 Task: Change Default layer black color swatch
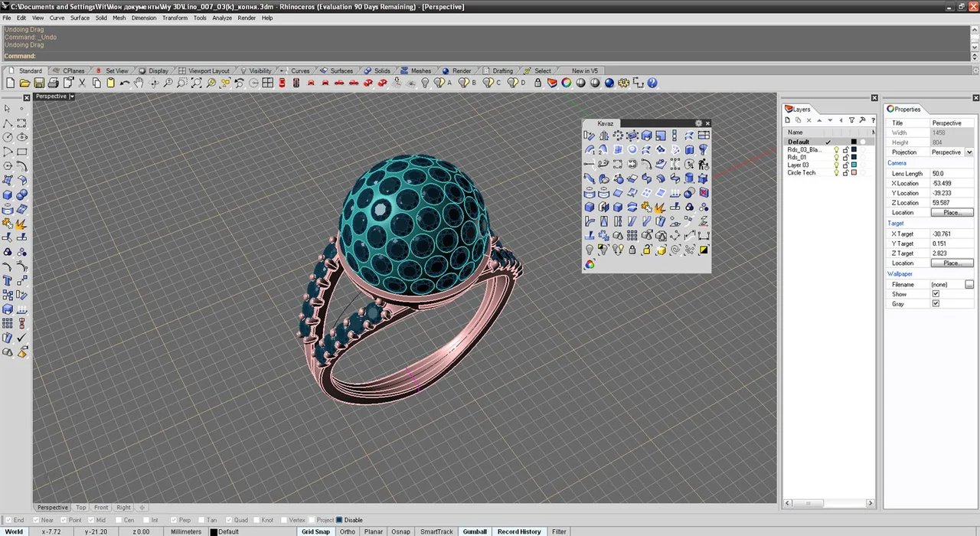pos(854,142)
